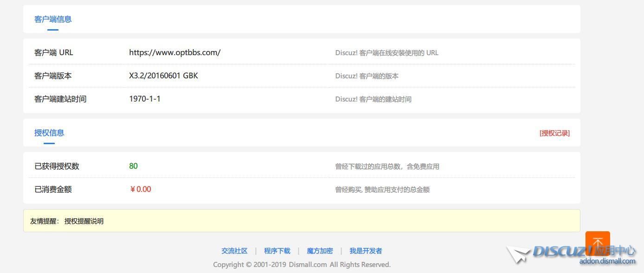
Task: Click the 魔方加密 footer link
Action: tap(320, 251)
